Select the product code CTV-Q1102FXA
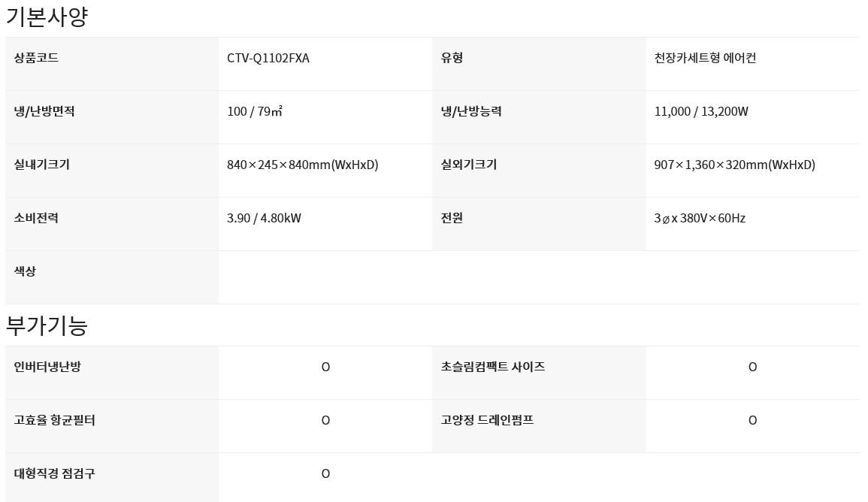Image resolution: width=868 pixels, height=502 pixels. point(268,59)
